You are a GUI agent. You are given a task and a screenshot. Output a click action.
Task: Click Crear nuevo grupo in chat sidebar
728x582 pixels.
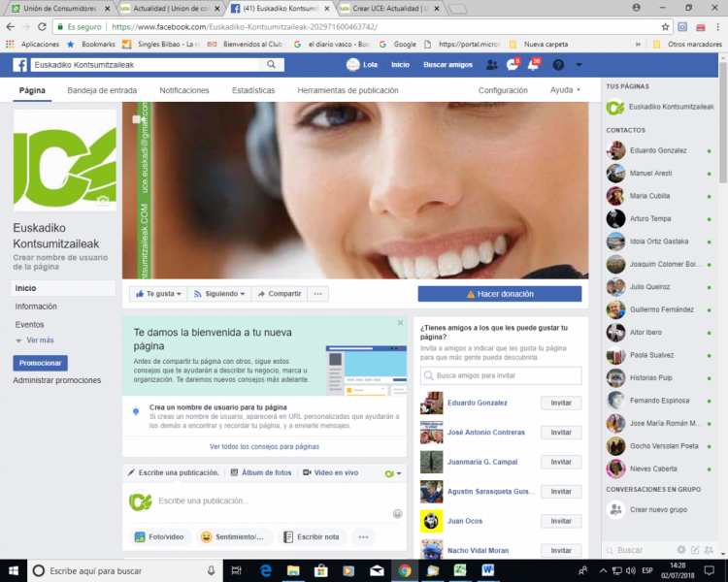[x=647, y=509]
